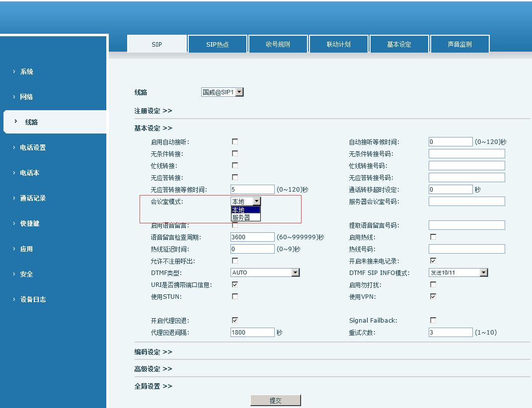Open the 收号规则 tab
Viewport: 532px width, 408px height.
[278, 44]
